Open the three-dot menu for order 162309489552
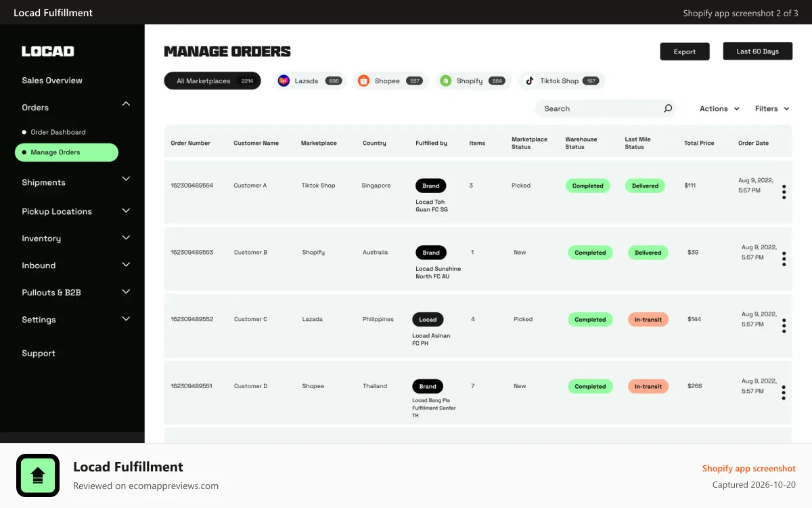This screenshot has width=812, height=508. click(784, 326)
